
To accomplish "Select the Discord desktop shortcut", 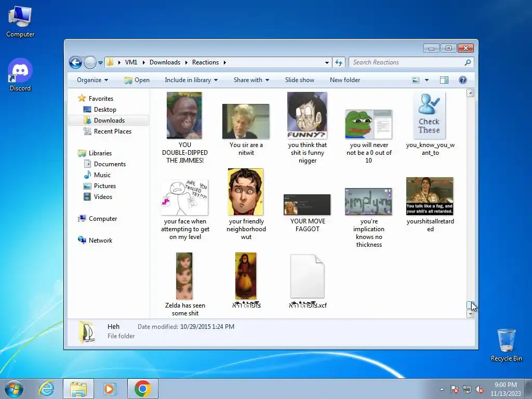I will (x=20, y=75).
